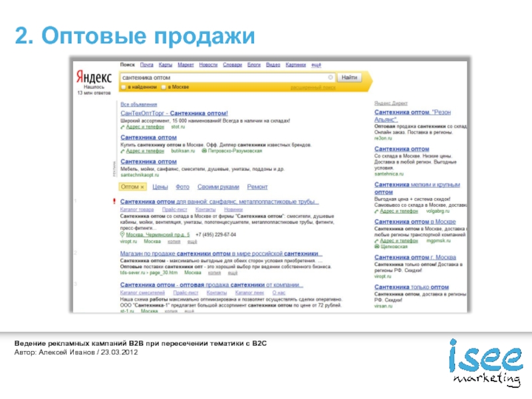Open the 'Сантехника оптом г. Москва' ad
The width and height of the screenshot is (532, 399).
pos(415,257)
